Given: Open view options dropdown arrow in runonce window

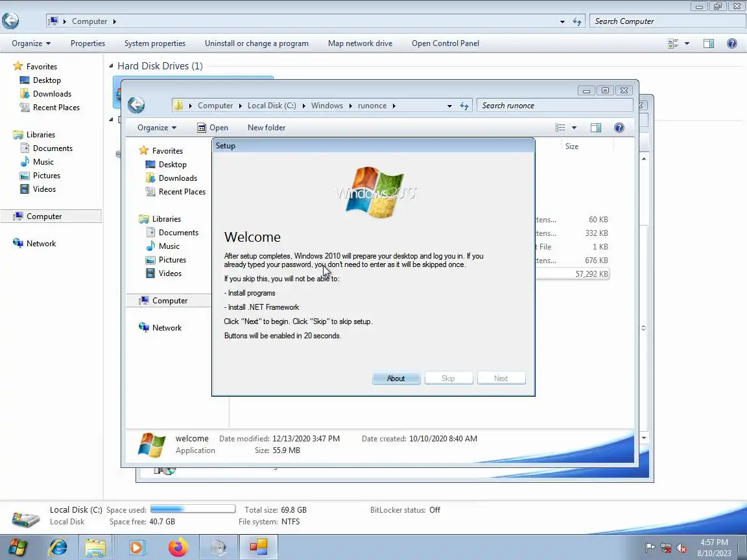Looking at the screenshot, I should 574,128.
